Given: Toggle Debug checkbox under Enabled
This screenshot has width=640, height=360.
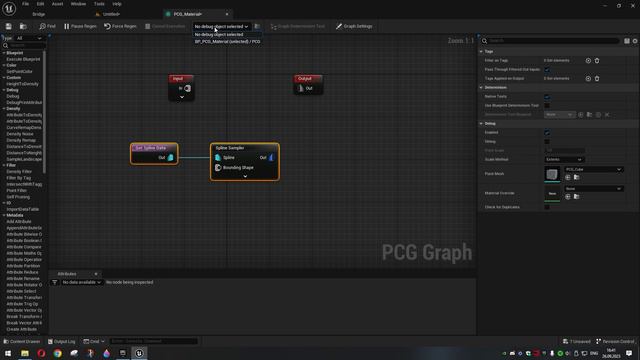Looking at the screenshot, I should (547, 142).
